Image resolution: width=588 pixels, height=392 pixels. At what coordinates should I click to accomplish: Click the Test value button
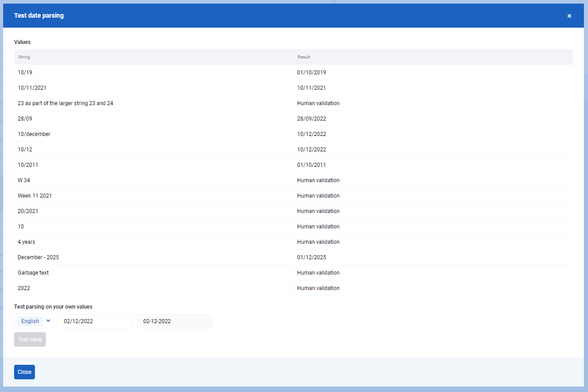pyautogui.click(x=30, y=339)
